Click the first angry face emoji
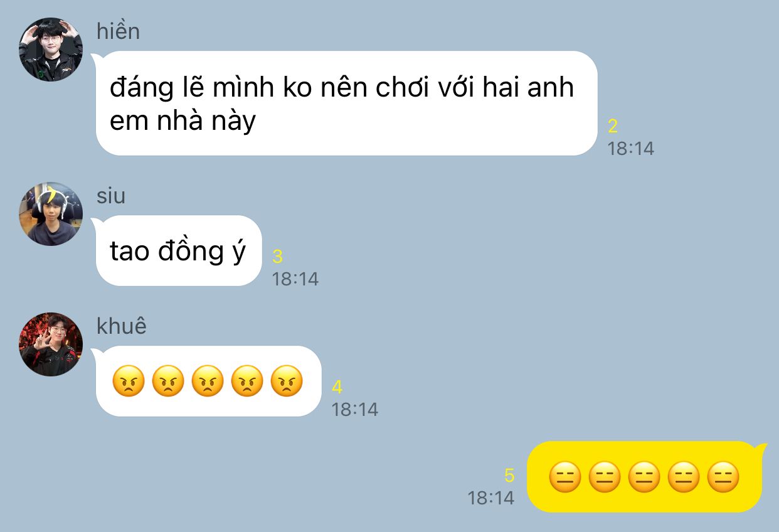 128,381
